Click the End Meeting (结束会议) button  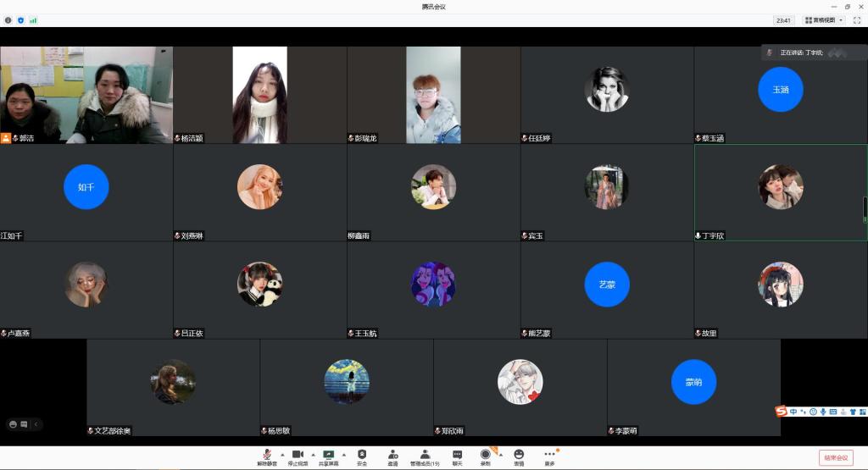coord(835,457)
